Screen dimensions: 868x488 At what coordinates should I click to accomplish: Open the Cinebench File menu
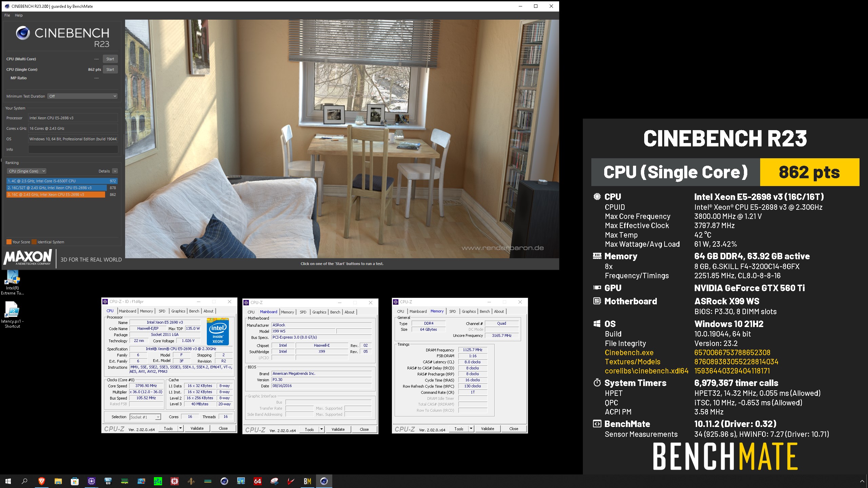7,15
